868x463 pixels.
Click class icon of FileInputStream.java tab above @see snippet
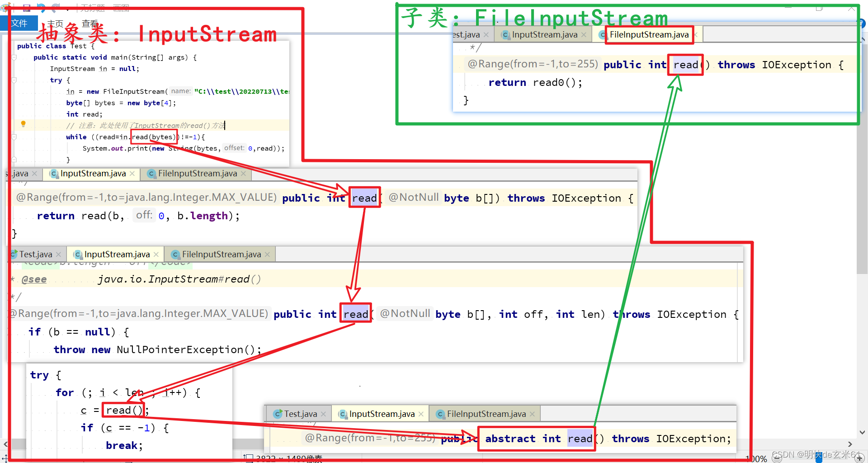click(x=175, y=255)
